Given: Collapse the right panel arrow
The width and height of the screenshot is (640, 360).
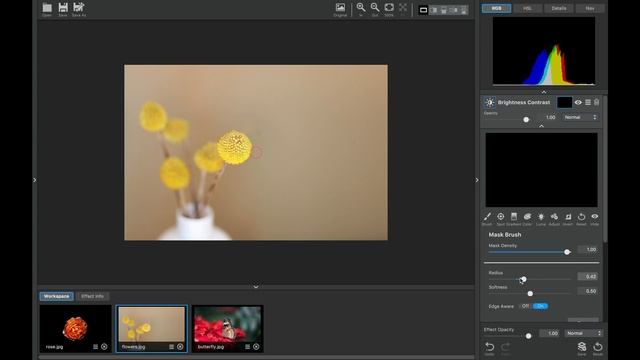Looking at the screenshot, I should (477, 180).
